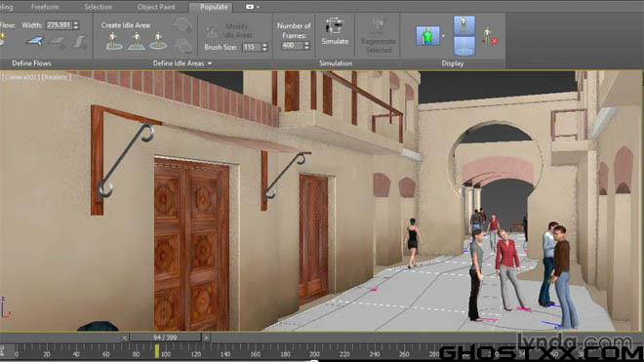Click the yellow current-frame marker on the timeline
644x362 pixels.
pyautogui.click(x=157, y=351)
